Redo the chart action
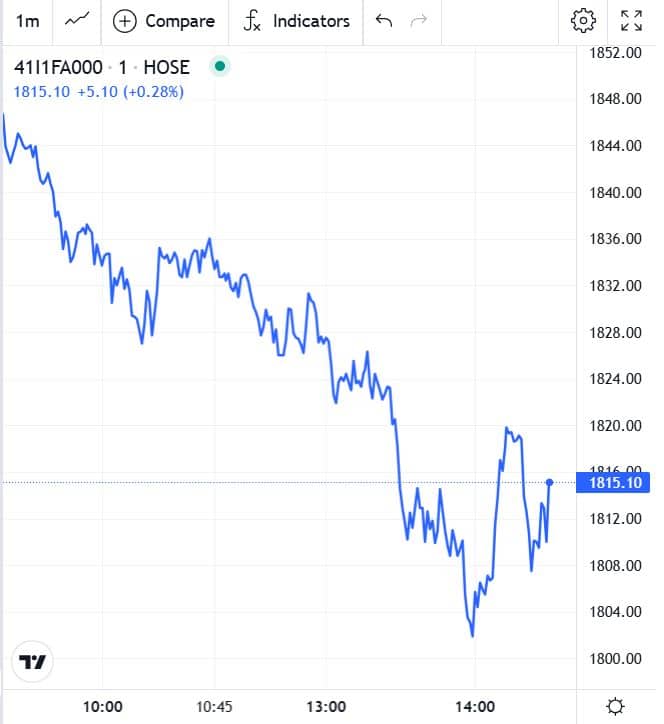This screenshot has width=664, height=724. pos(418,21)
